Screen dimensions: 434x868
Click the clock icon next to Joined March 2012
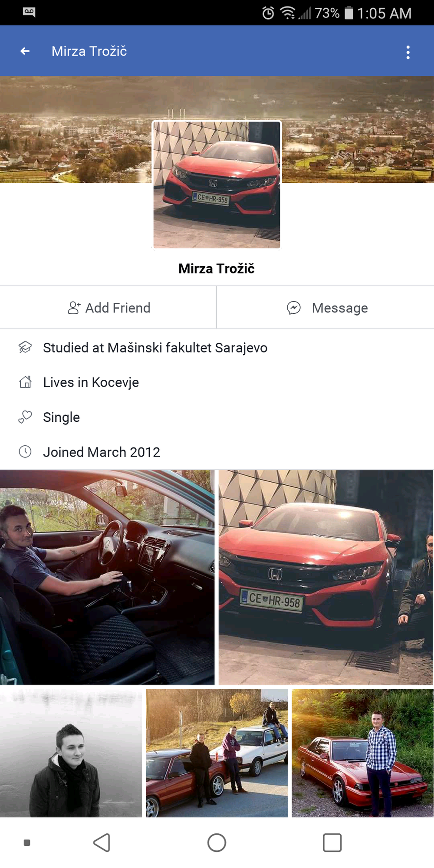point(25,452)
